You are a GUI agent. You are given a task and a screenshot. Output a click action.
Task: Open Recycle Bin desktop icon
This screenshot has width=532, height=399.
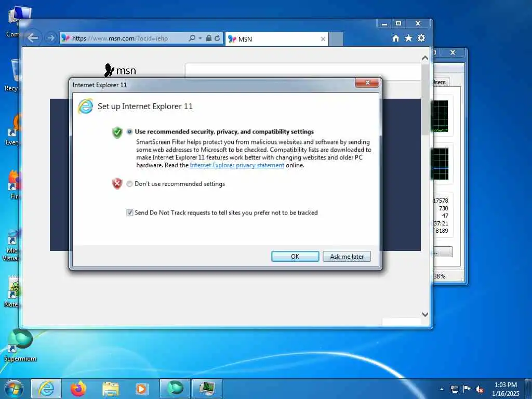(x=12, y=75)
